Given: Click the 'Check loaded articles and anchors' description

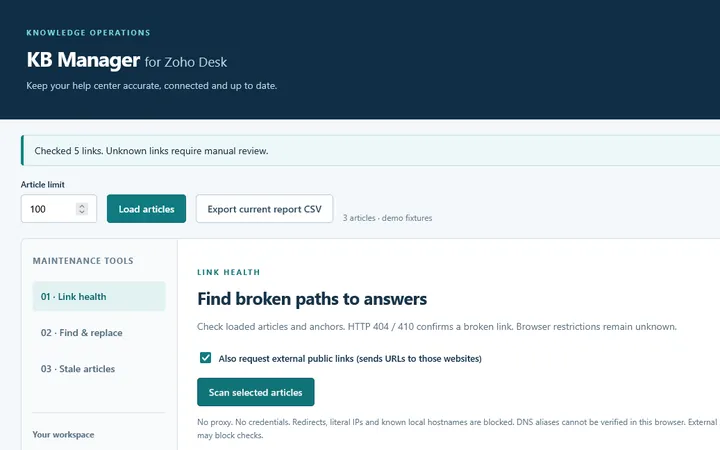Looking at the screenshot, I should pyautogui.click(x=437, y=327).
